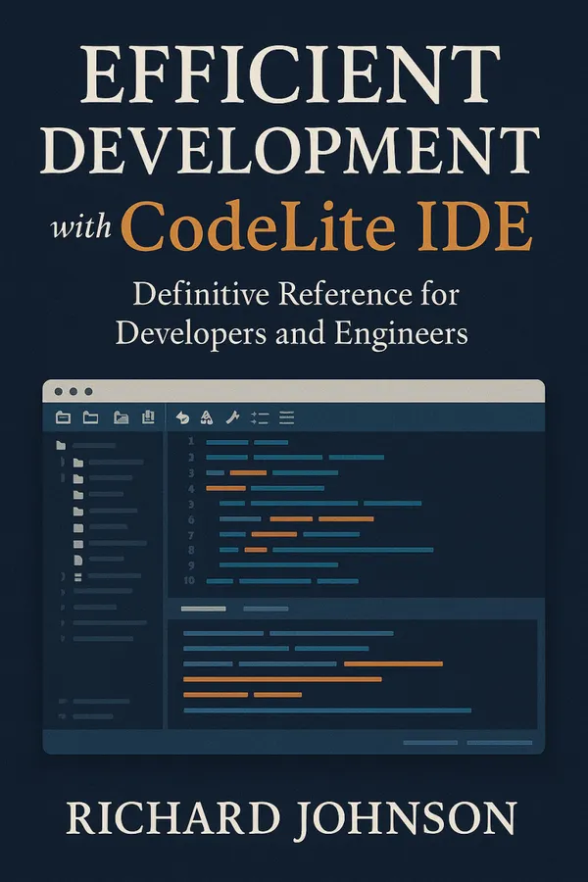Switch to the dimmed gray output tab

tap(266, 609)
